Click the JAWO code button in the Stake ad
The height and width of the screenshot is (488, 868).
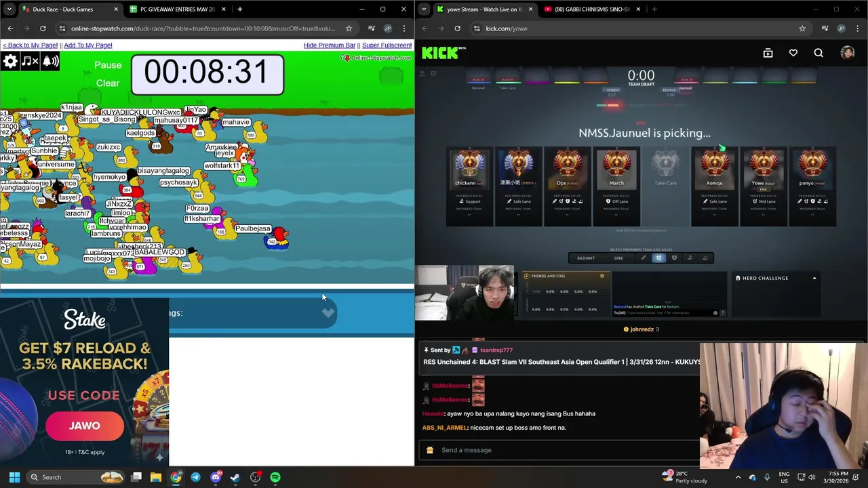point(85,426)
